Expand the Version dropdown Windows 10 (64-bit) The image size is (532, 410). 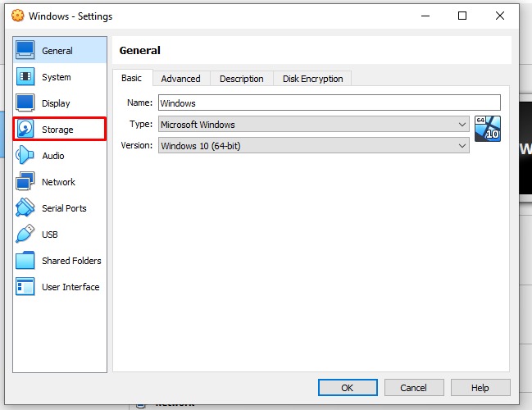pos(314,146)
